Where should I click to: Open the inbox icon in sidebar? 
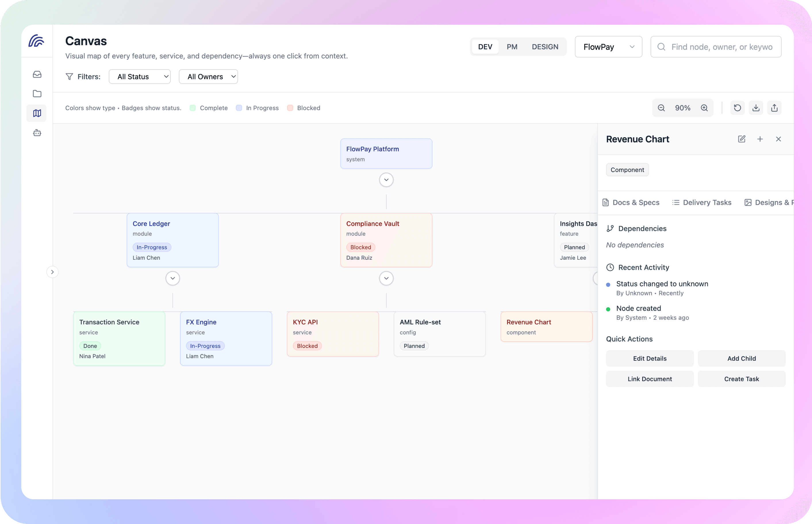(37, 74)
